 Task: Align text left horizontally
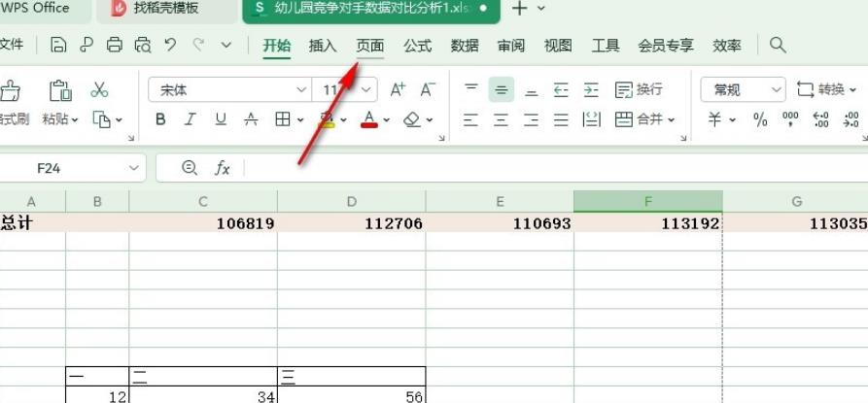(x=470, y=119)
